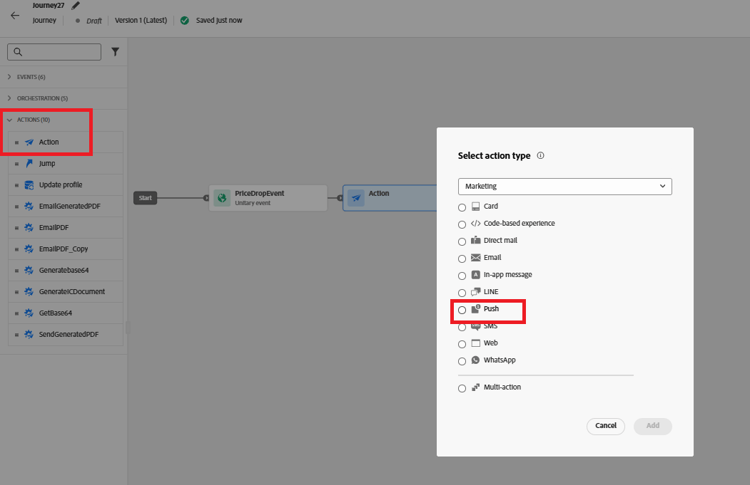Click the Email envelope icon
This screenshot has height=485, width=750.
tap(475, 257)
